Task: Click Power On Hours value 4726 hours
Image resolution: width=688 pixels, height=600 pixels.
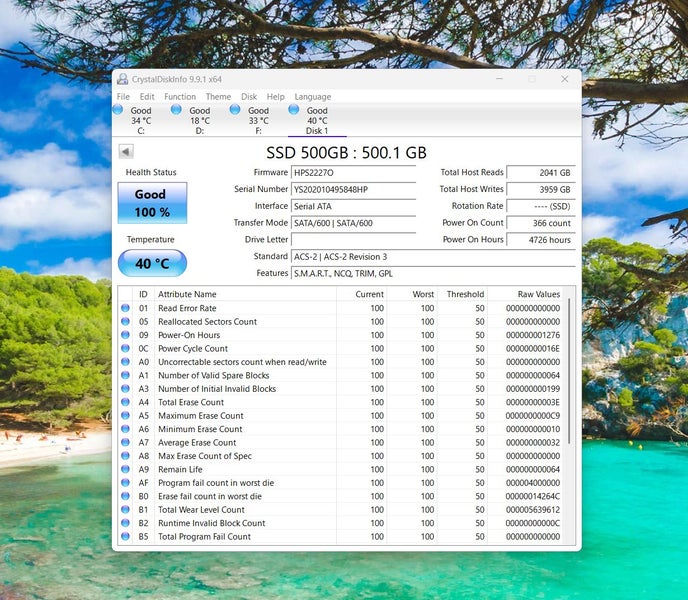Action: (x=541, y=240)
